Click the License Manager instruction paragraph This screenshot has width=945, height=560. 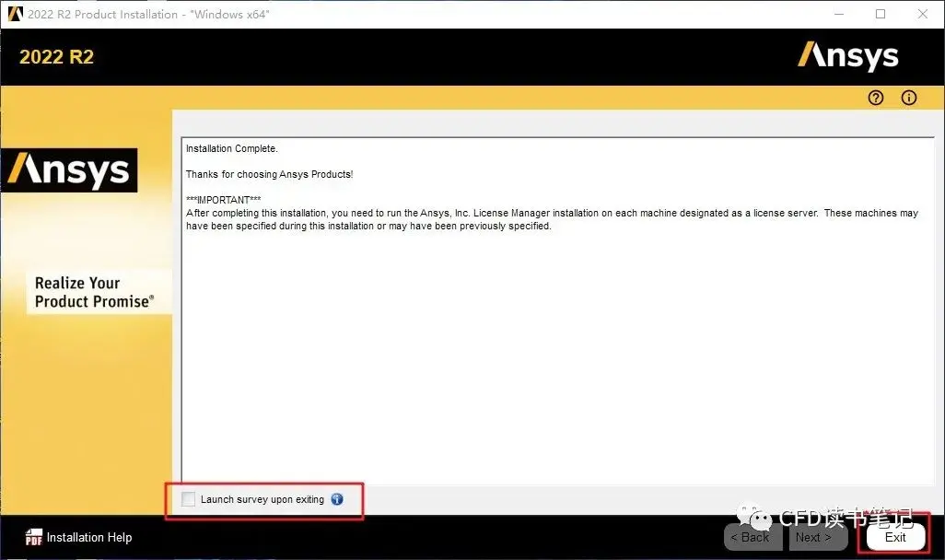[x=552, y=219]
